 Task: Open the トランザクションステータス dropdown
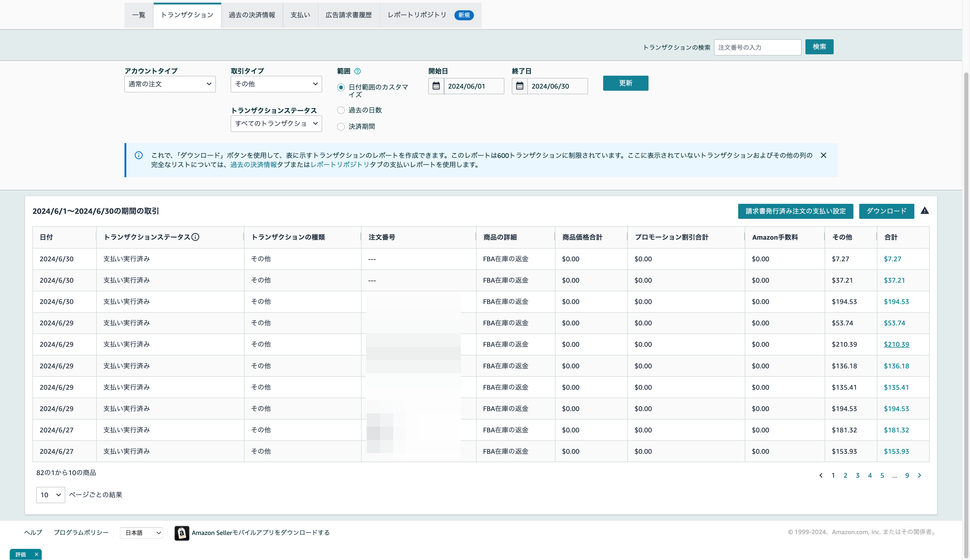pos(276,123)
